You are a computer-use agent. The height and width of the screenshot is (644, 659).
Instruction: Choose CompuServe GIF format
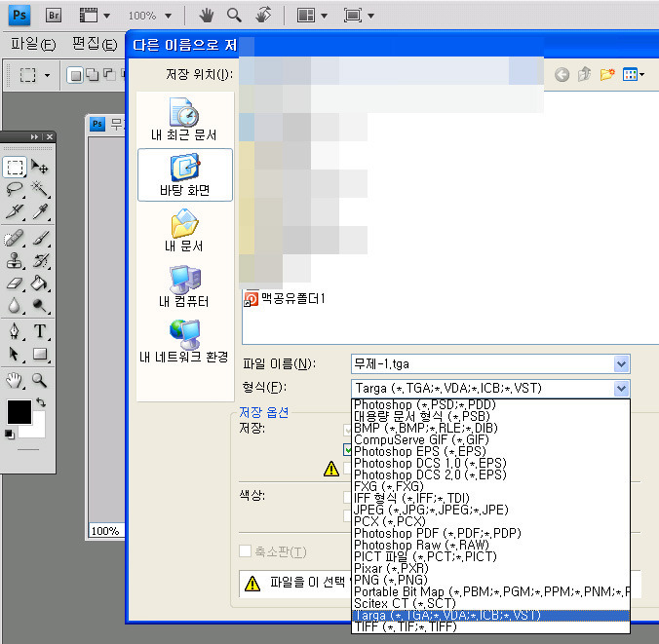(490, 439)
